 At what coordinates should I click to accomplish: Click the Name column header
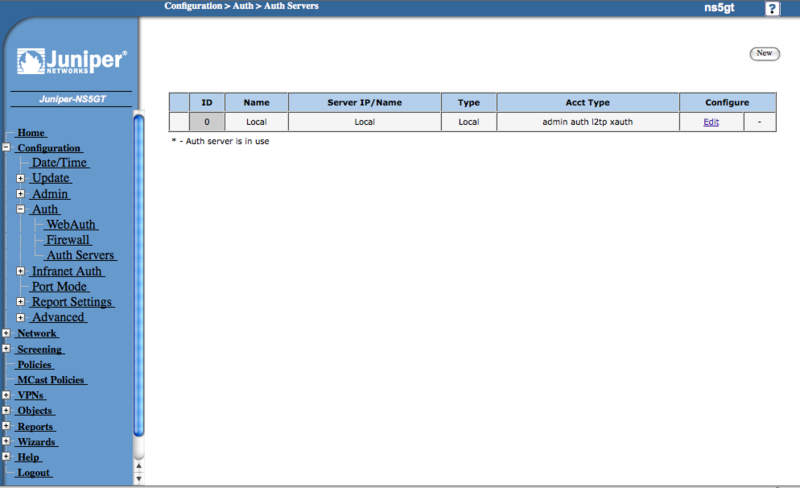256,103
